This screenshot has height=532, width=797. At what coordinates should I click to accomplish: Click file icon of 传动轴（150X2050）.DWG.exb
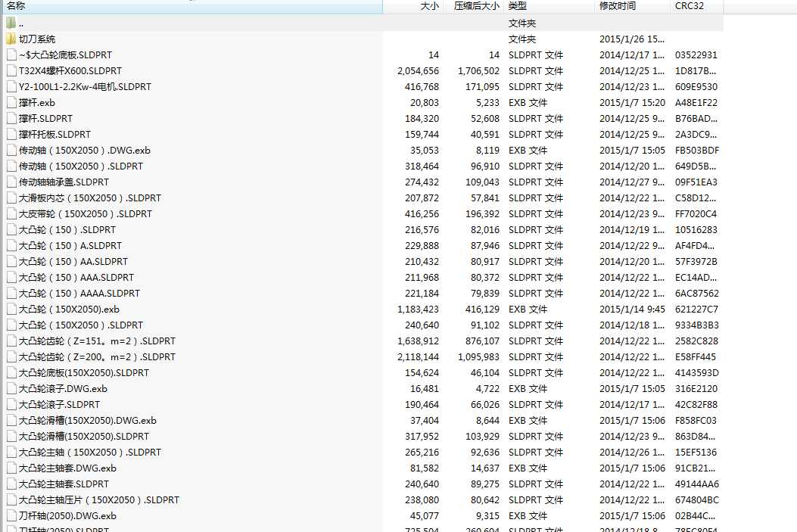pyautogui.click(x=11, y=151)
